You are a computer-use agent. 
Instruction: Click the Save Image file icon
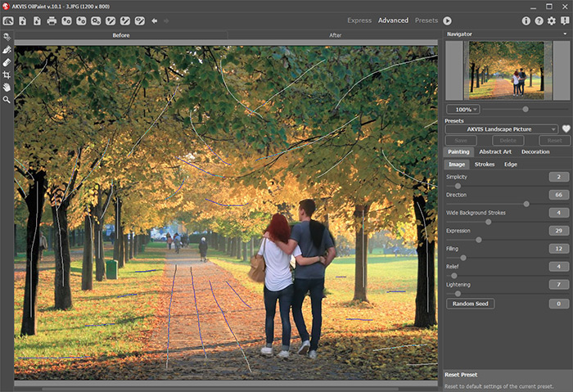38,20
